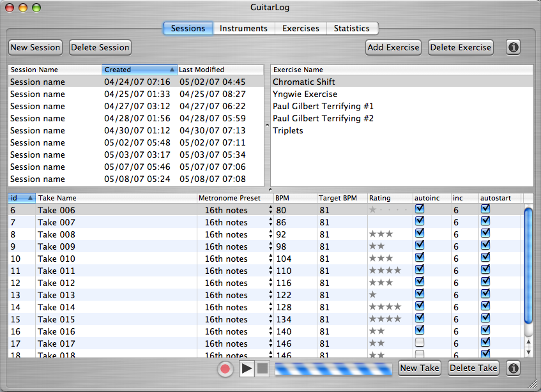Click Delete Exercise button

coord(461,48)
